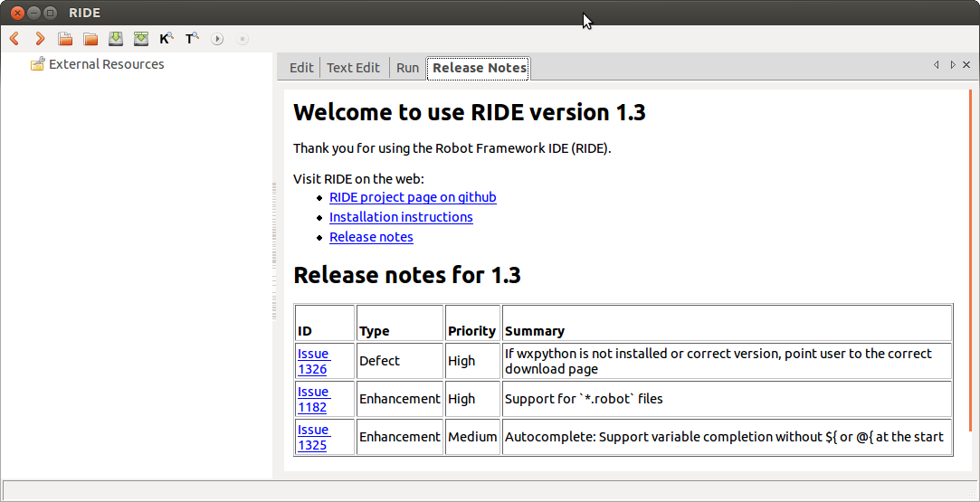This screenshot has height=502, width=980.
Task: Run tests with the play icon
Action: pyautogui.click(x=217, y=39)
